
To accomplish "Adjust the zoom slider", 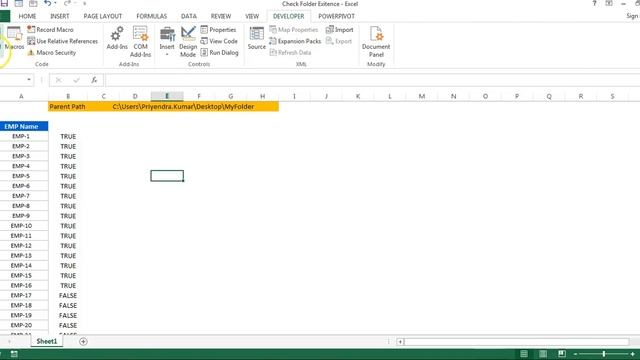I will (x=604, y=354).
